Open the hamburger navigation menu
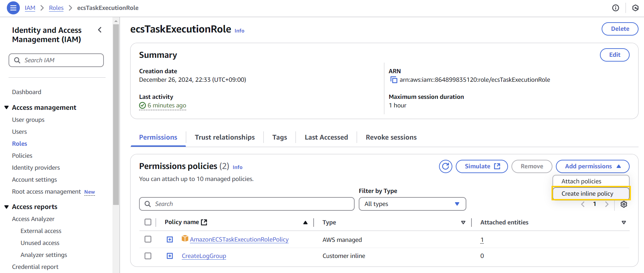Image resolution: width=644 pixels, height=273 pixels. [x=13, y=8]
